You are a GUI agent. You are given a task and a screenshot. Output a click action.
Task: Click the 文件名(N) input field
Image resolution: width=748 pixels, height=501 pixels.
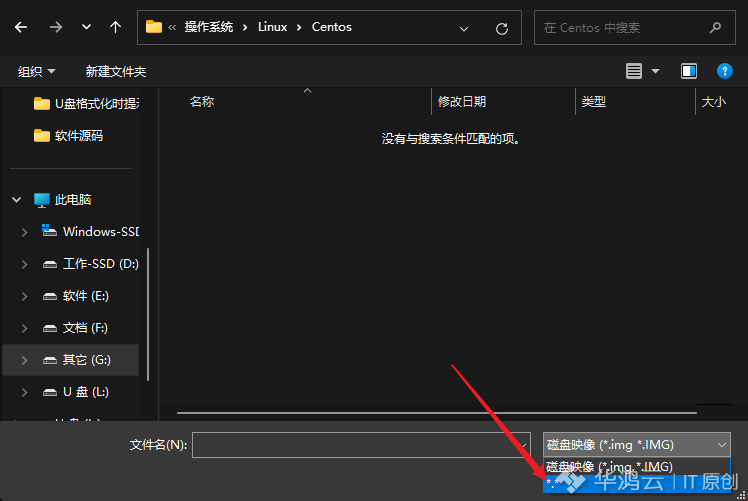(x=361, y=445)
